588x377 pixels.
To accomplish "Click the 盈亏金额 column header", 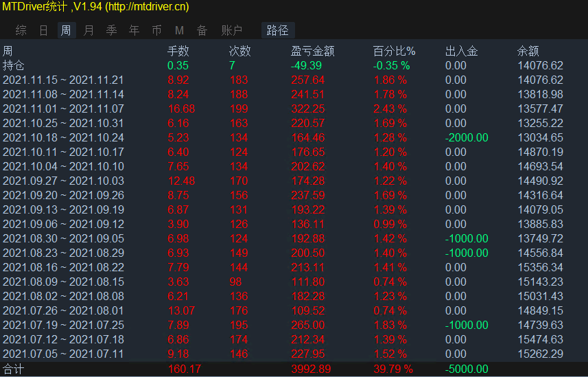I will pos(312,51).
